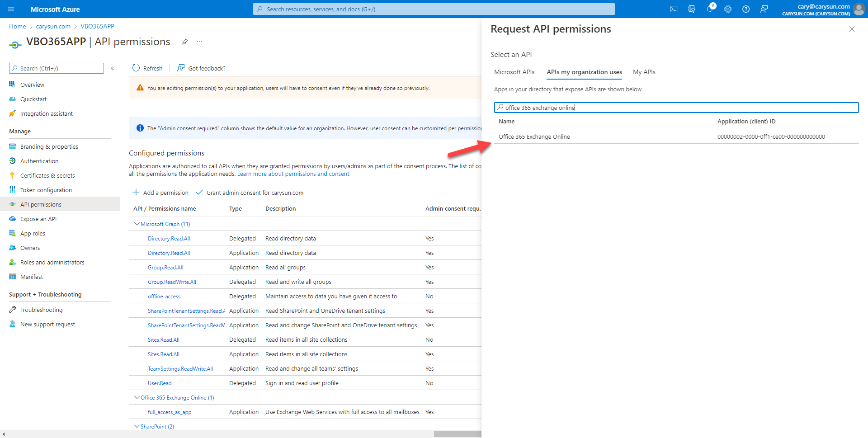
Task: Click Home in the breadcrumb
Action: [x=18, y=26]
